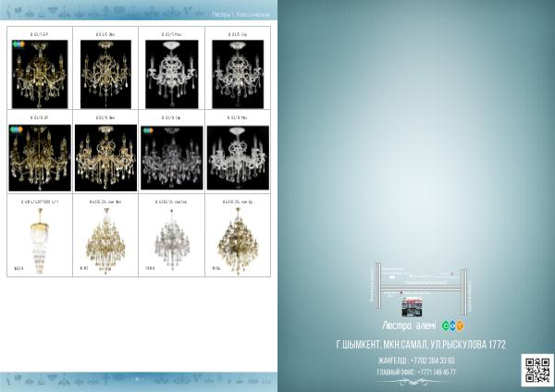
Task: Click the color badge on first-row gold chandelier
Action: 16,55
